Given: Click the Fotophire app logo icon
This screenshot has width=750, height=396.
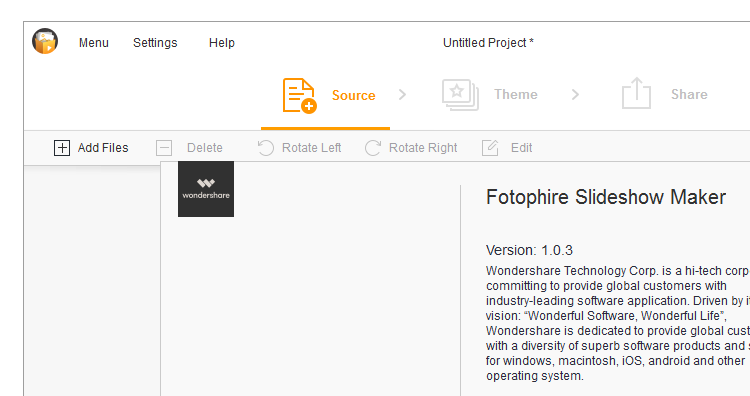Looking at the screenshot, I should 45,41.
